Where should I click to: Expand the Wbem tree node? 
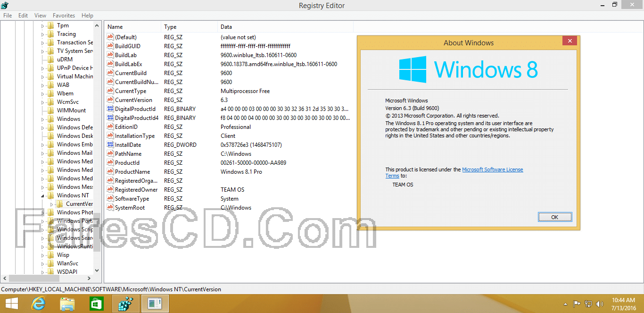[42, 94]
